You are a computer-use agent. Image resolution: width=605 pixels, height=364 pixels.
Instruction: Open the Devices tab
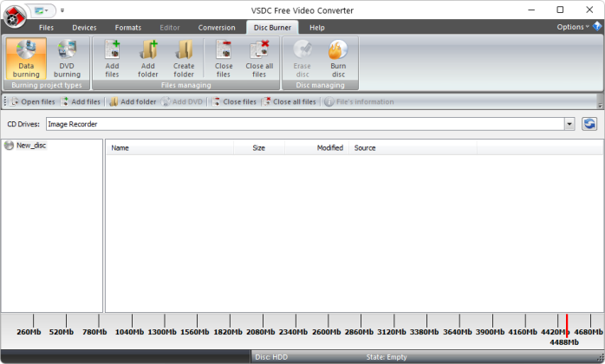click(x=84, y=28)
